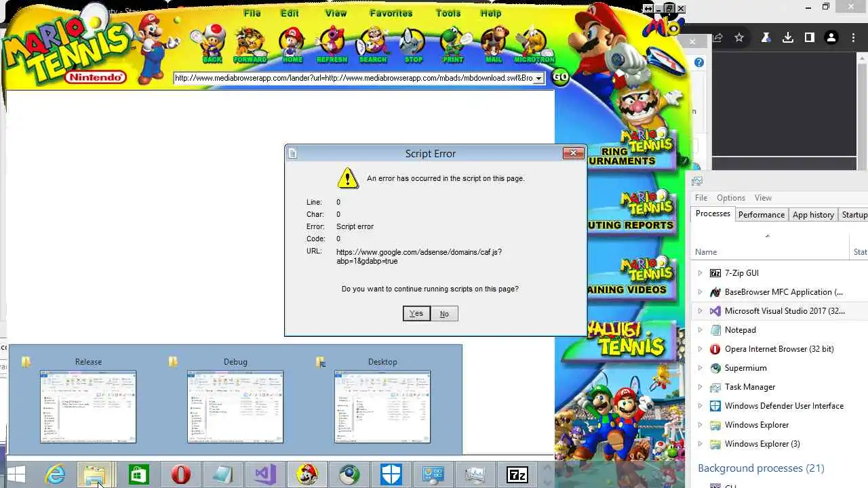Click the blue help question mark icon
The width and height of the screenshot is (868, 488).
[x=699, y=62]
